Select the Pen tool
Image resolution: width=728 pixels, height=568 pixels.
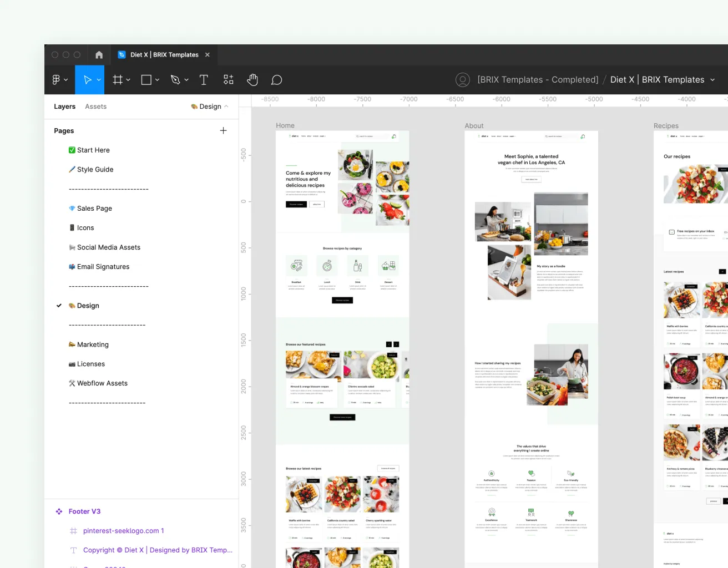(x=176, y=79)
